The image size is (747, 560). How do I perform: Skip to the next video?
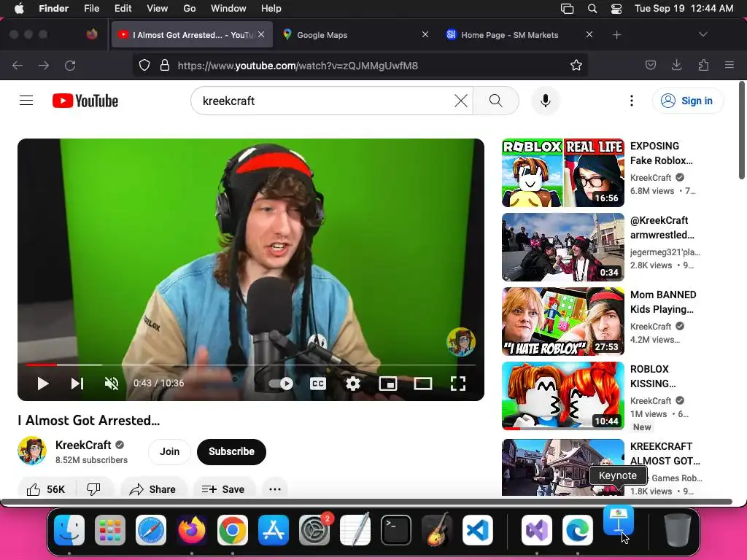pos(77,384)
